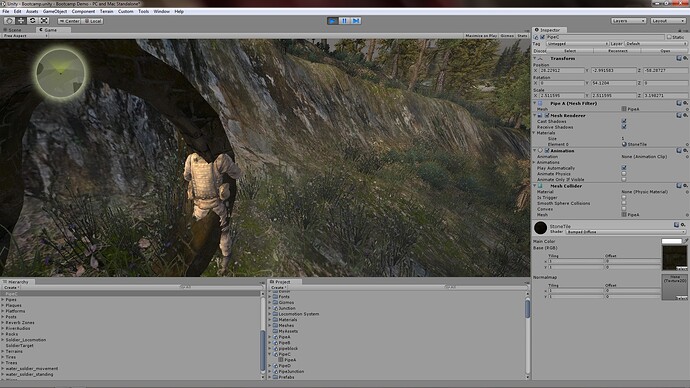Select the Scale tool in the toolbar
Screen dimensions: 690x388
point(44,21)
